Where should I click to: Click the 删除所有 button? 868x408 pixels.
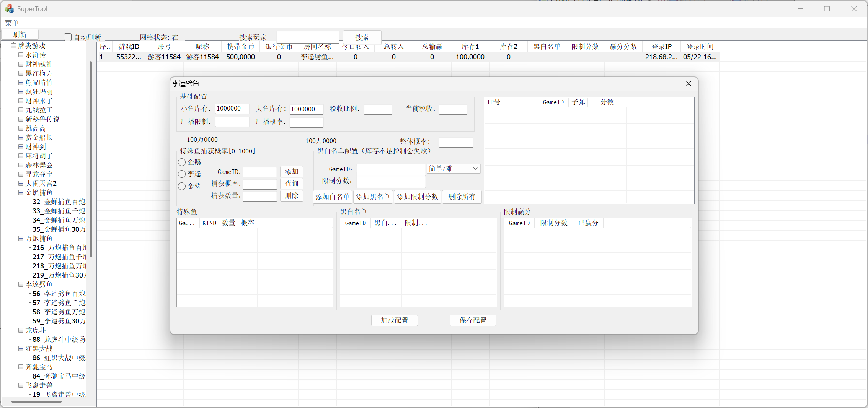462,197
